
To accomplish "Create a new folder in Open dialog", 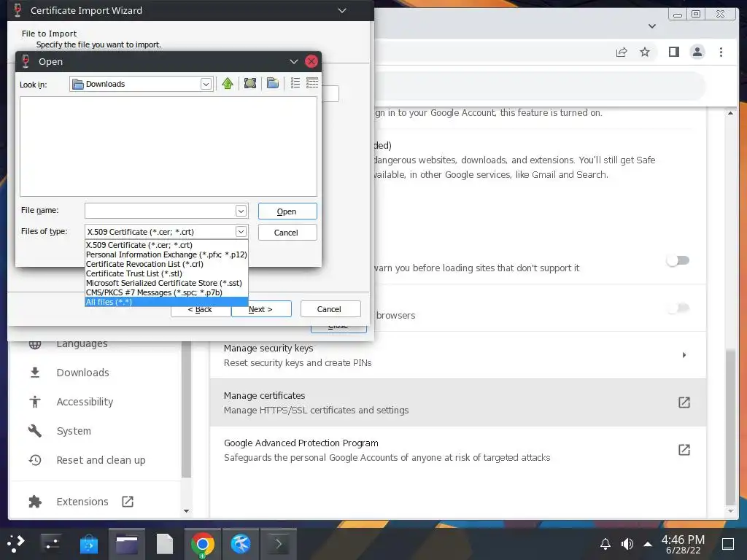I will pos(273,83).
